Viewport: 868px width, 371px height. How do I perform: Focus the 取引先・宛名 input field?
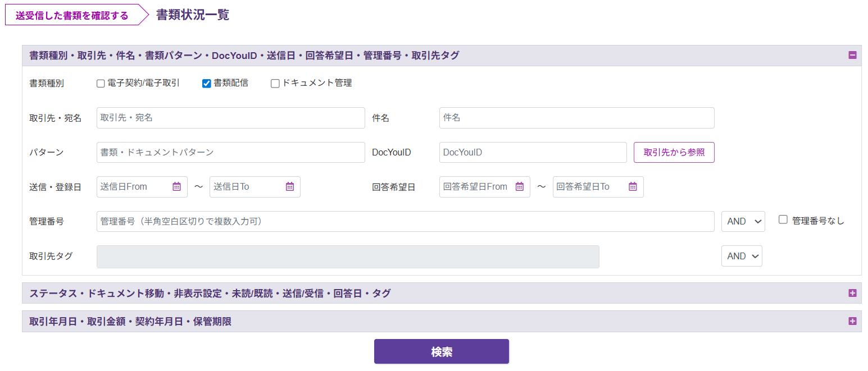pyautogui.click(x=230, y=118)
